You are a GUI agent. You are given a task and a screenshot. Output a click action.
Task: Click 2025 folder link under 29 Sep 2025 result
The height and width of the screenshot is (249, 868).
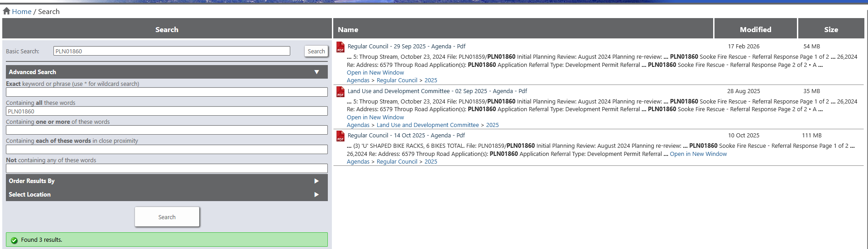tap(431, 80)
